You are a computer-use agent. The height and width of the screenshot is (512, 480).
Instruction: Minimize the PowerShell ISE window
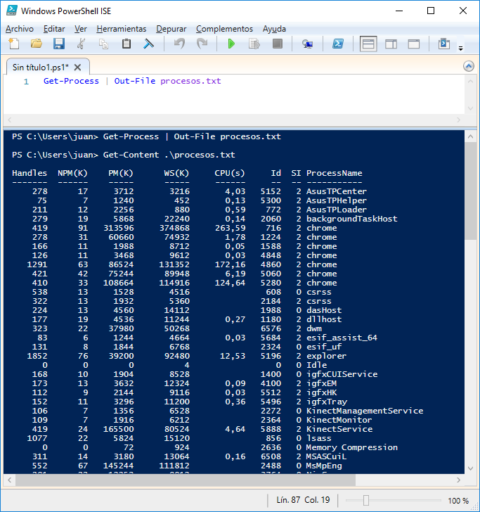(399, 11)
